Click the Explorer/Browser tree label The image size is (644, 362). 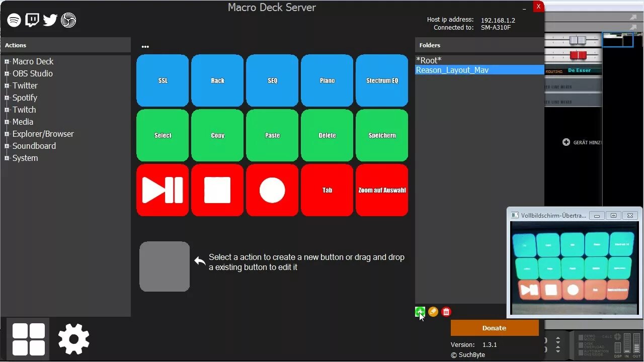point(43,134)
